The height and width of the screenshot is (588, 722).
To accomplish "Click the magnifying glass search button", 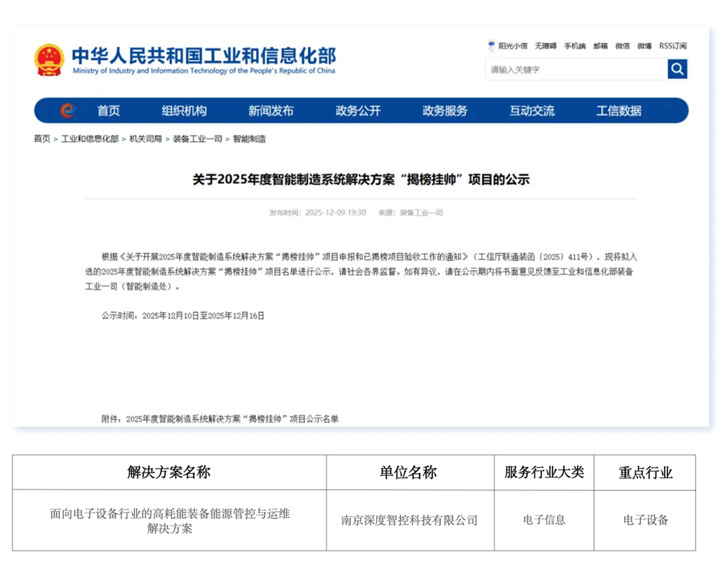I will coord(677,69).
